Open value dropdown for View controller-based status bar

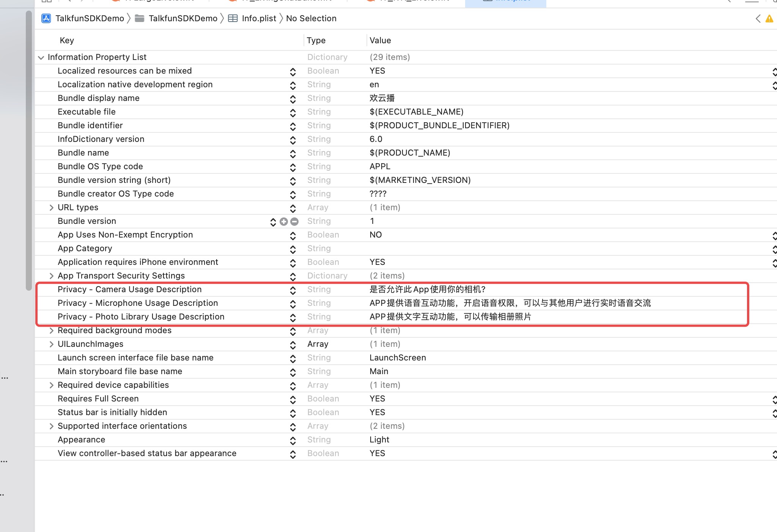point(774,454)
